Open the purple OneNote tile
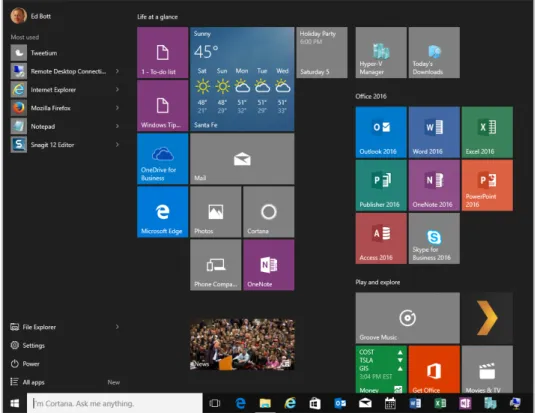 click(x=269, y=265)
